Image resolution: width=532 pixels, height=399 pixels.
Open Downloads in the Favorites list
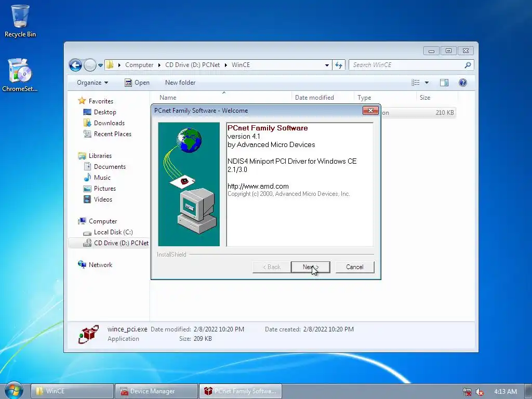[109, 123]
